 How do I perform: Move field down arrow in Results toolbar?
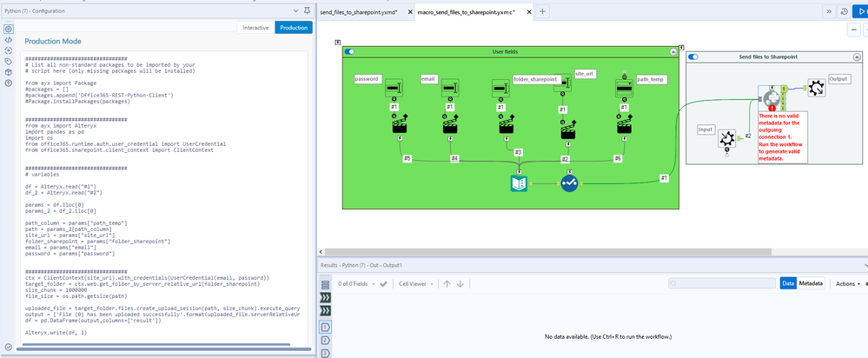pyautogui.click(x=460, y=284)
